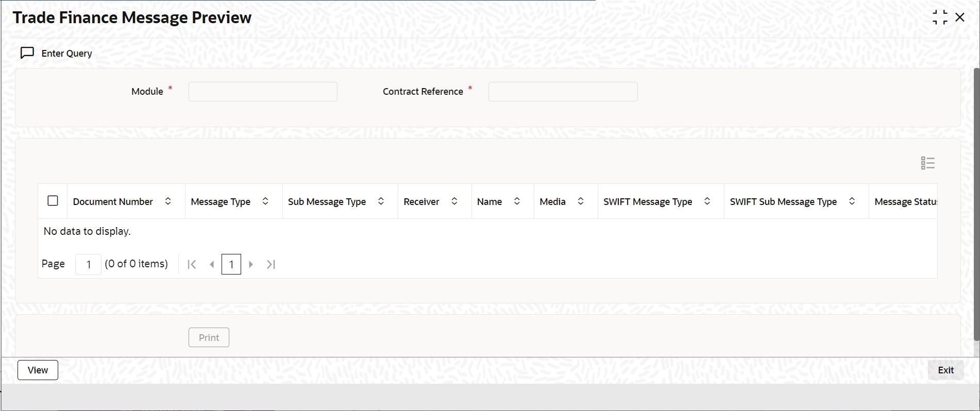Sort by Media column arrows
This screenshot has width=980, height=411.
581,201
